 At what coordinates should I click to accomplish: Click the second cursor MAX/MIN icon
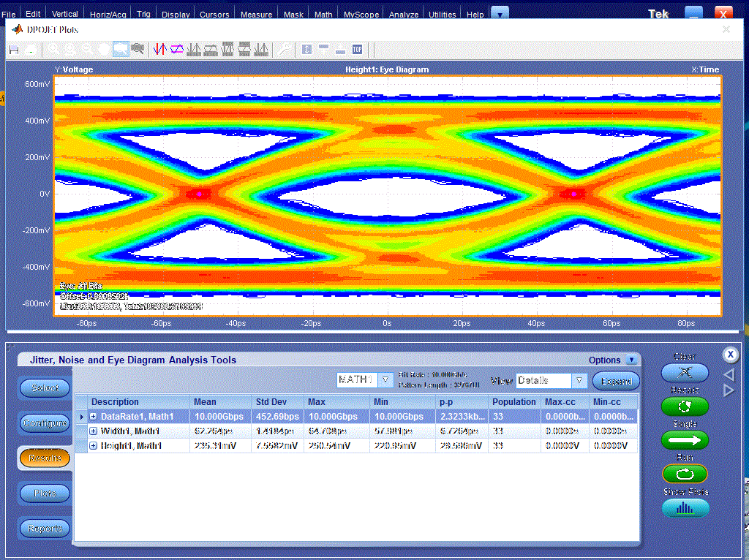point(244,49)
